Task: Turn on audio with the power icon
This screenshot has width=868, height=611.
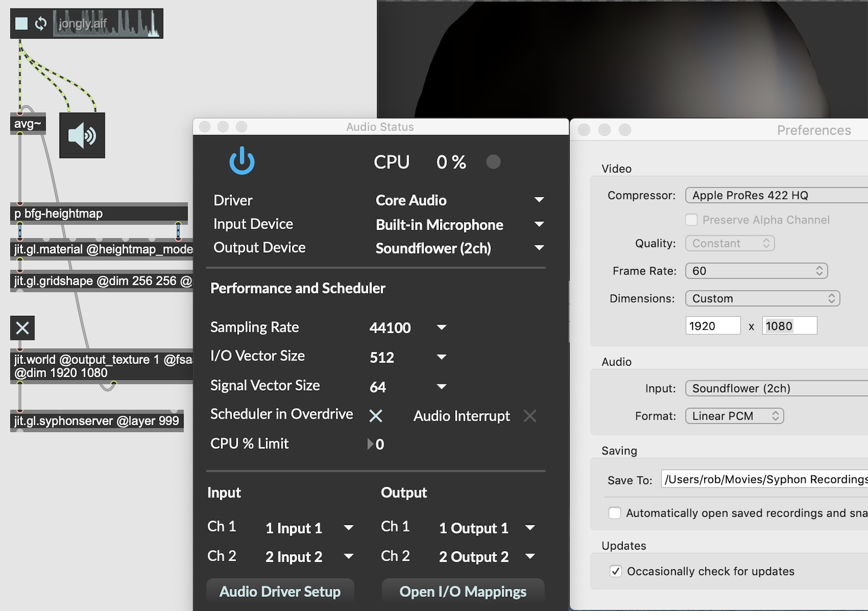Action: pos(242,161)
